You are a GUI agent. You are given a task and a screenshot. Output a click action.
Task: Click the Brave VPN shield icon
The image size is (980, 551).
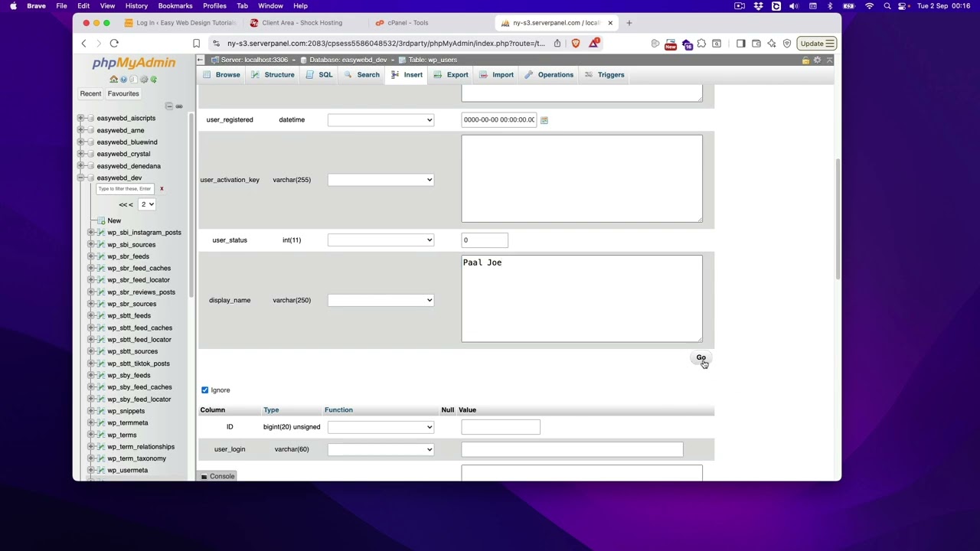[786, 44]
